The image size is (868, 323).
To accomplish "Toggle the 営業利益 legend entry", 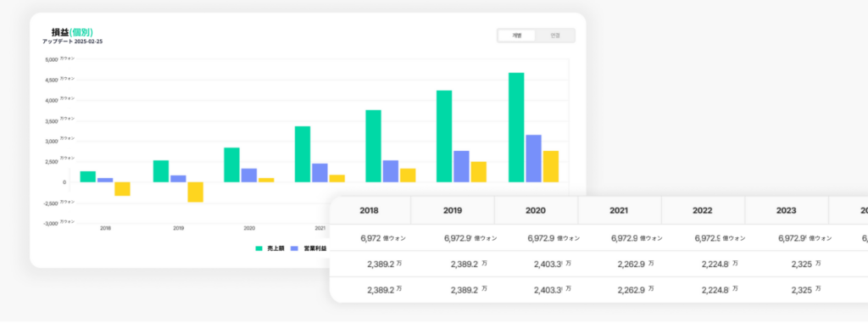I will coord(308,248).
